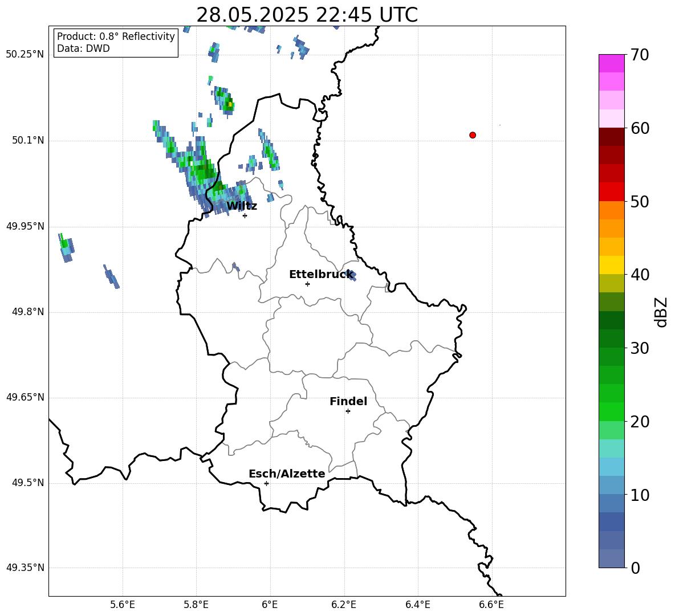Click the bright red colorbar segment above 50
This screenshot has height=616, width=675.
(x=611, y=192)
